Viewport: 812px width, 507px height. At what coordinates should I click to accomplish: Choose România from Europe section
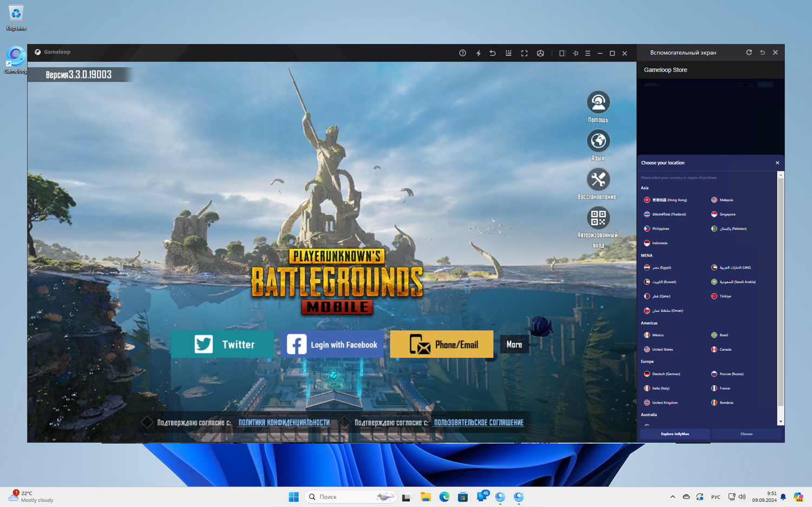point(722,403)
